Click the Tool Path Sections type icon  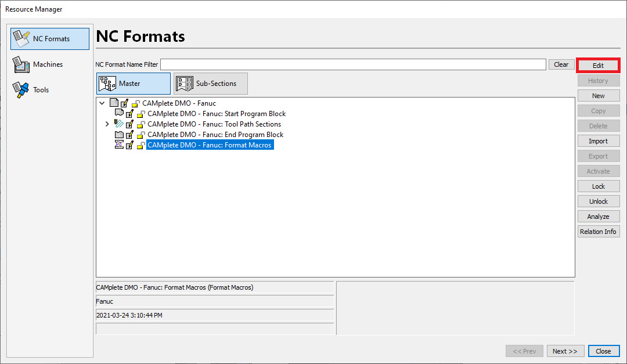(x=119, y=124)
